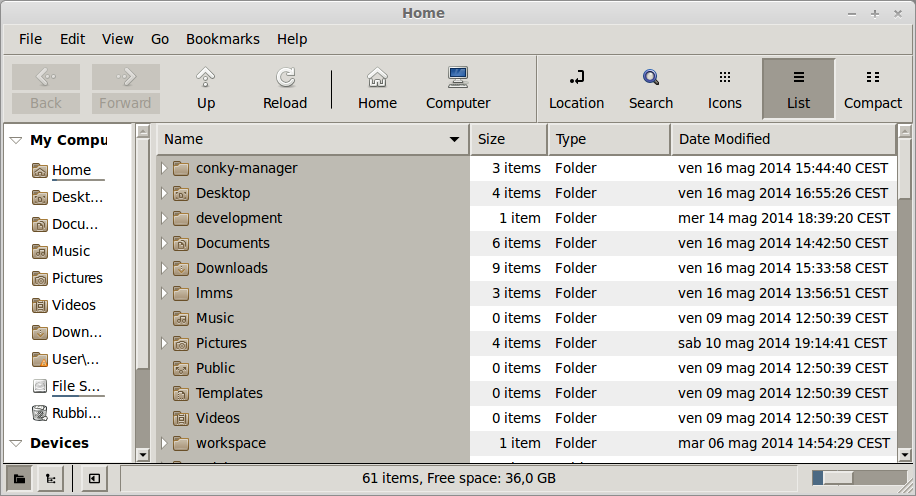This screenshot has width=916, height=496.
Task: Select the Public folder icon
Action: pyautogui.click(x=181, y=369)
